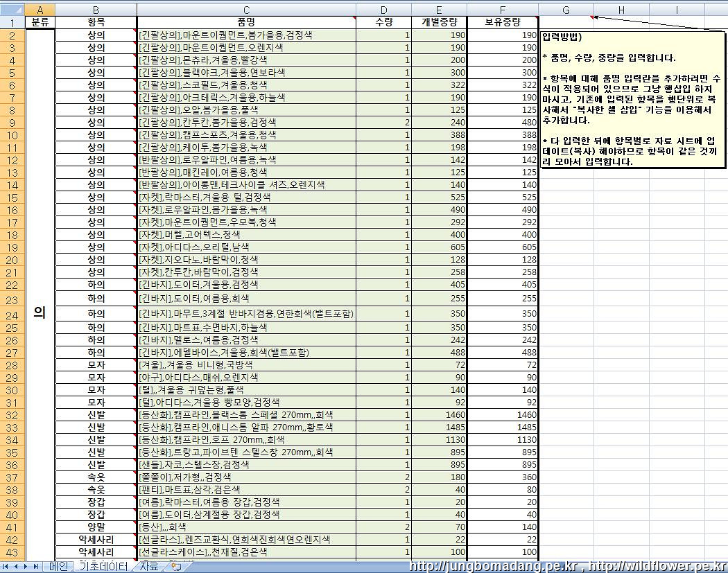Screen dimensions: 728x573
Task: Open the 자료 sheet tab
Action: (x=150, y=567)
